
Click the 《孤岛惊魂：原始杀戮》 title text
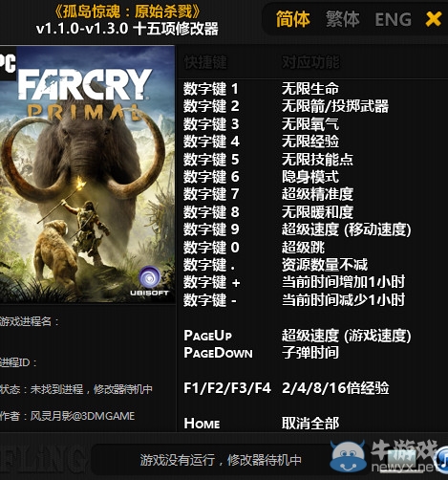(127, 11)
